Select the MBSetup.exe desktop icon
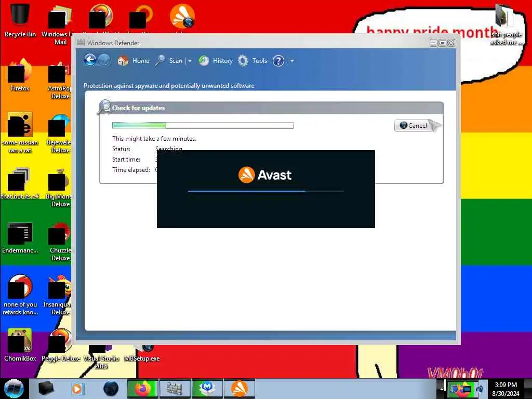 pyautogui.click(x=142, y=353)
